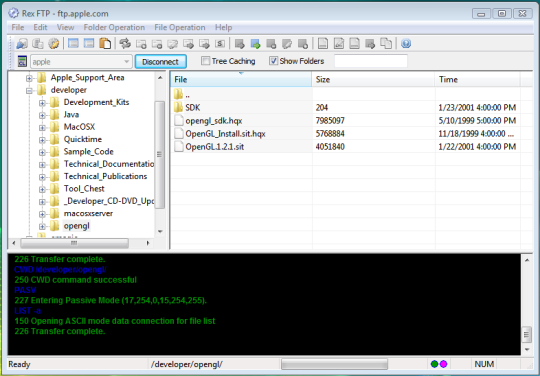Open the apple site dropdown combo box
540x376 pixels.
point(81,62)
